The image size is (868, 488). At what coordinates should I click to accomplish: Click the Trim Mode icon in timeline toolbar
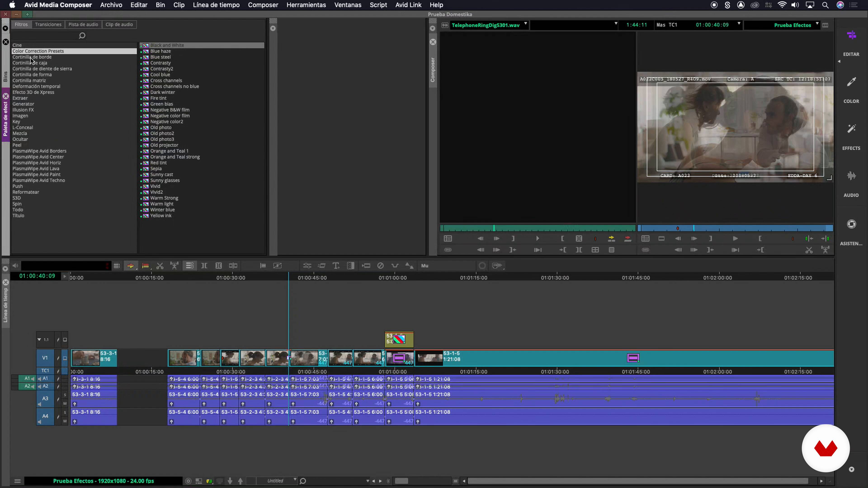coord(233,266)
